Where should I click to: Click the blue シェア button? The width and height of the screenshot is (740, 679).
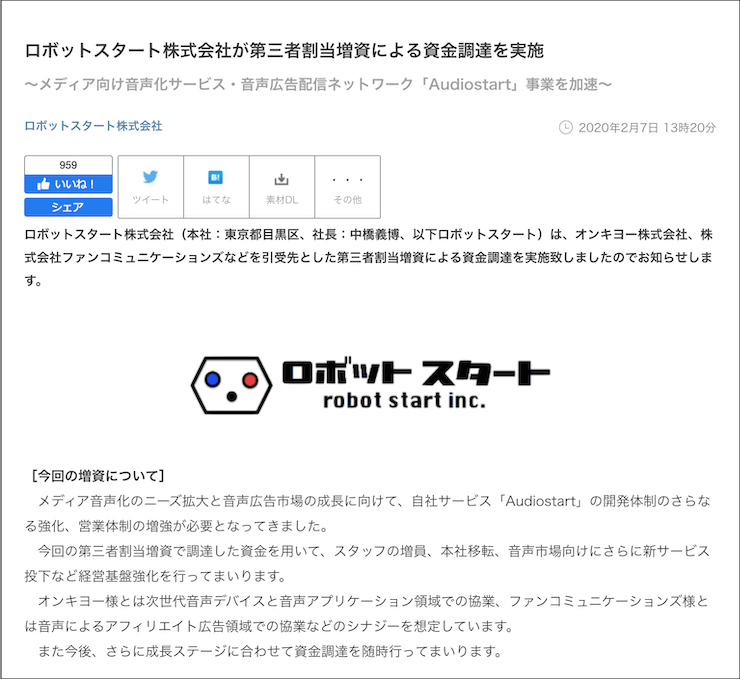pos(68,207)
